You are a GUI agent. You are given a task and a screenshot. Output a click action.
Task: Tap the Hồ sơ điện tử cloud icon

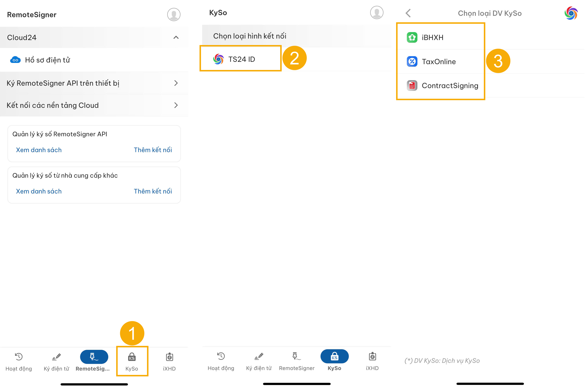[15, 60]
